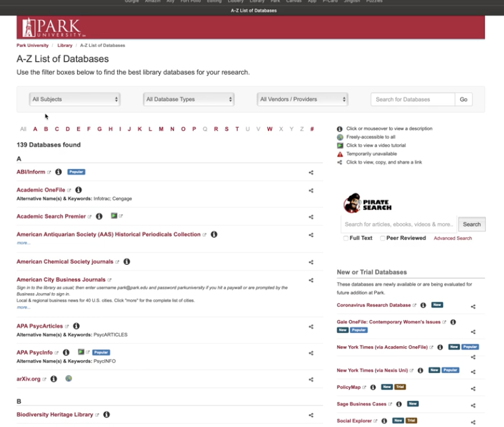Show description of American Antiquarian Society collection
The image size is (504, 427).
point(214,234)
